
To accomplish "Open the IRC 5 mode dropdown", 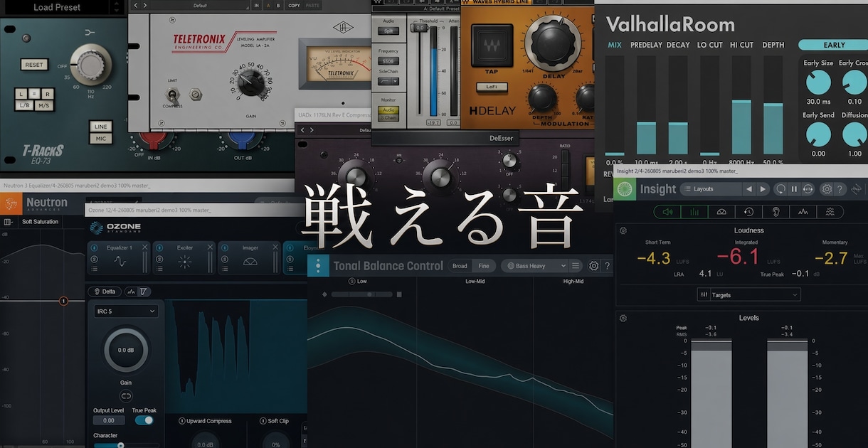I will click(x=126, y=311).
